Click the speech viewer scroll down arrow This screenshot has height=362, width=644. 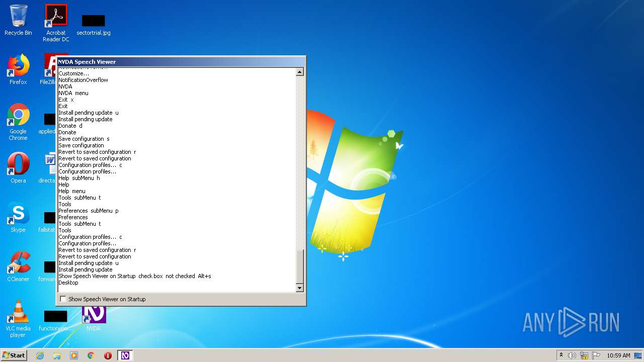coord(299,288)
